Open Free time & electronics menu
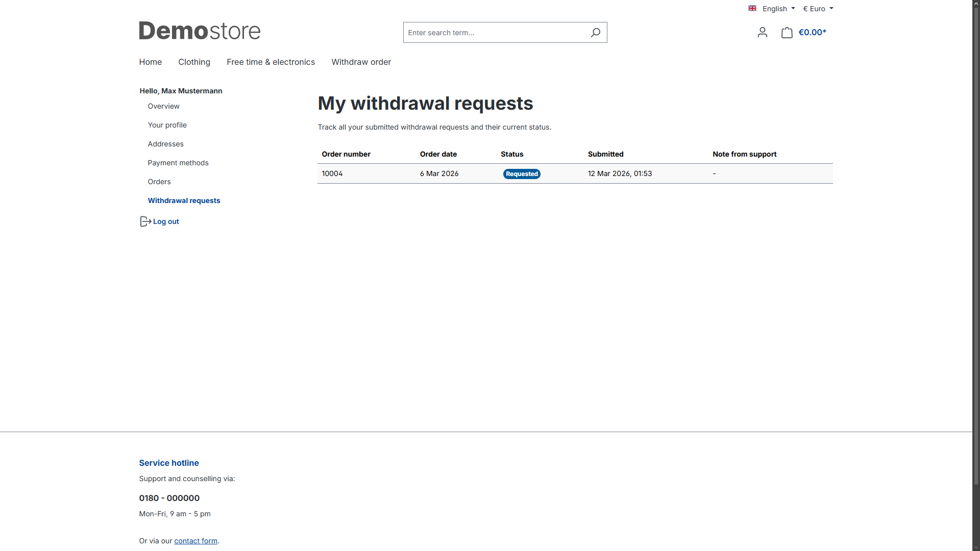 (271, 62)
